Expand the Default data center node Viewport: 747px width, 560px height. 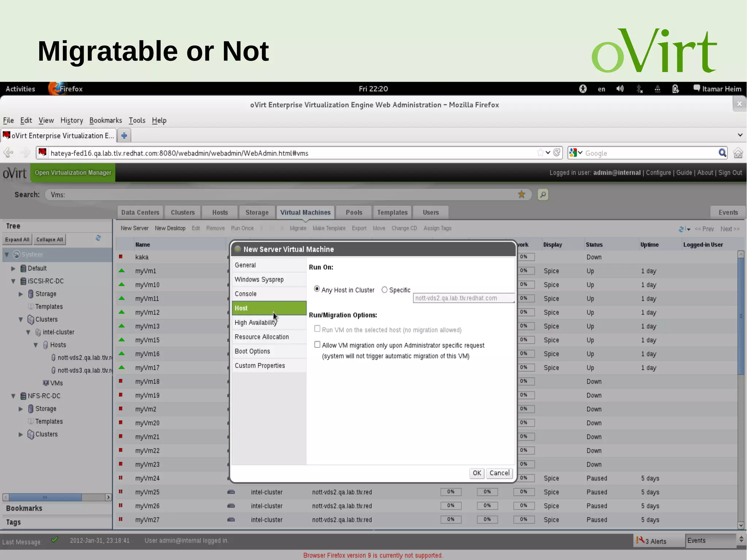(13, 269)
